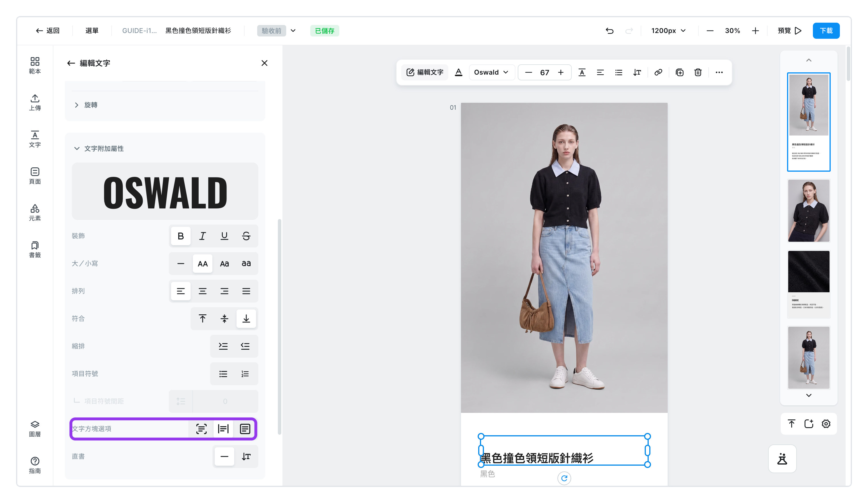Screen dimensions: 868x503
Task: Open the 元素 elements sidebar icon
Action: [35, 212]
